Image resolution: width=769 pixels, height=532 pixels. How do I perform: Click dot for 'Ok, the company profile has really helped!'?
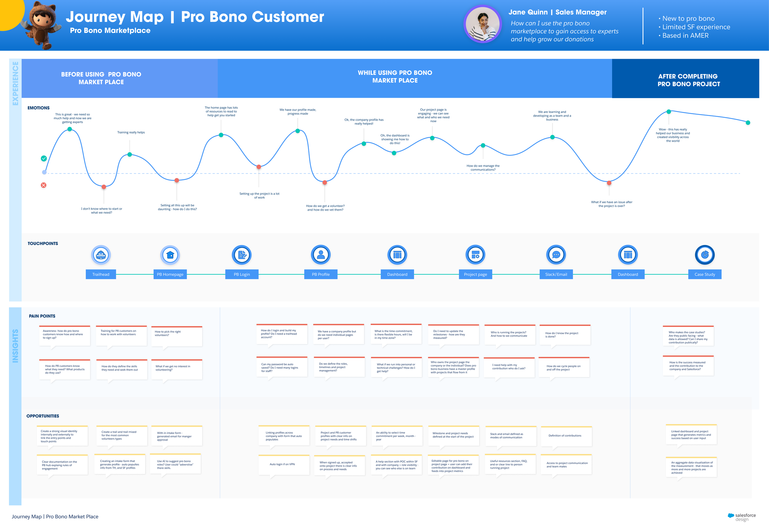click(x=364, y=144)
